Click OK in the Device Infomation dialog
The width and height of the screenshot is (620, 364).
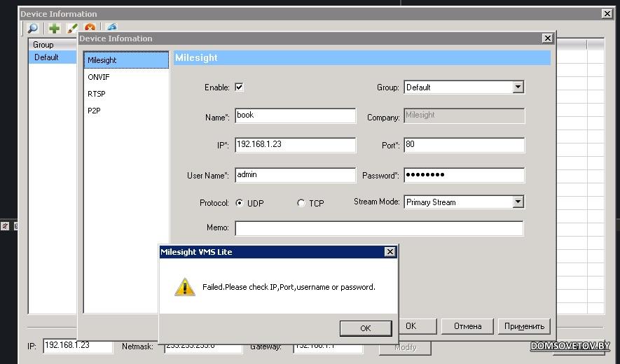point(417,326)
